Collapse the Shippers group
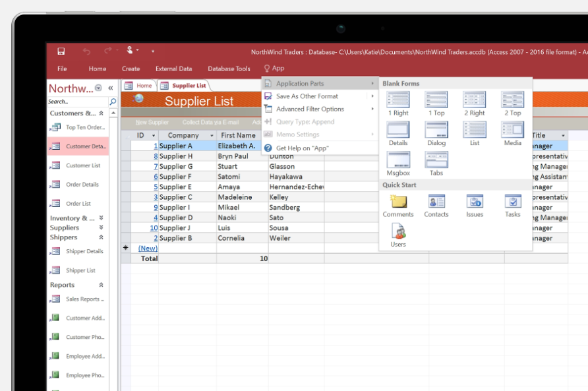 coord(101,237)
